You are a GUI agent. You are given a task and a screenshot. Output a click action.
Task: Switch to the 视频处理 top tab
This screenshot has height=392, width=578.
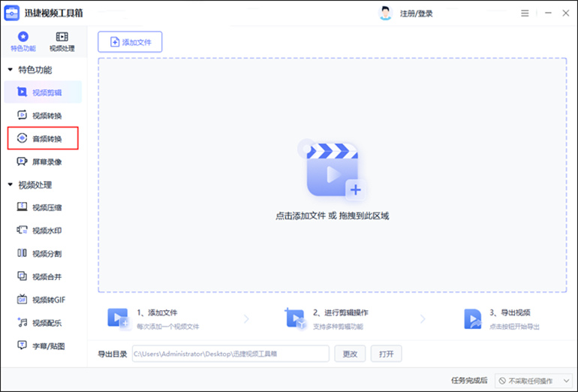62,41
